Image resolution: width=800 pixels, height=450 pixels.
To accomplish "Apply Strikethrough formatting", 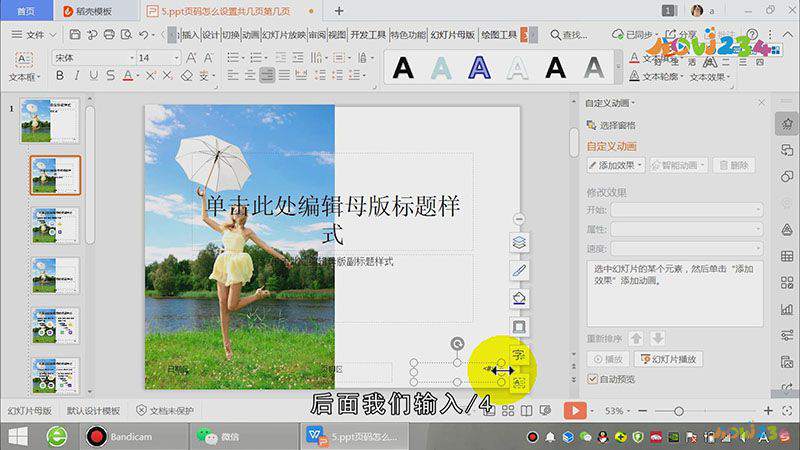I will click(110, 76).
